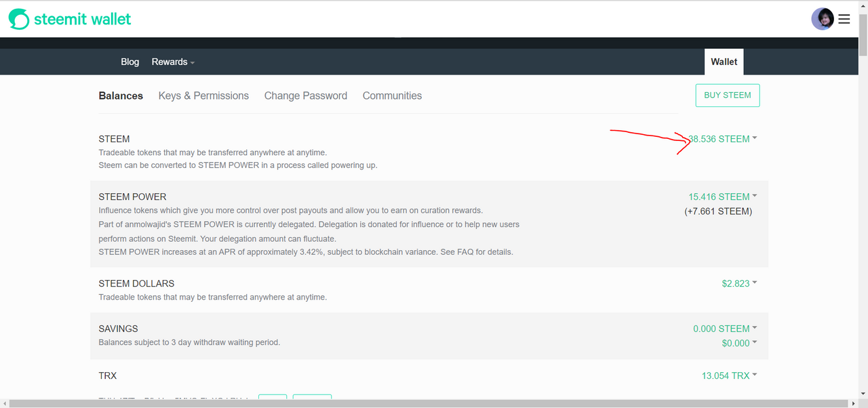This screenshot has width=868, height=408.
Task: Go to the Blog page
Action: (x=130, y=62)
